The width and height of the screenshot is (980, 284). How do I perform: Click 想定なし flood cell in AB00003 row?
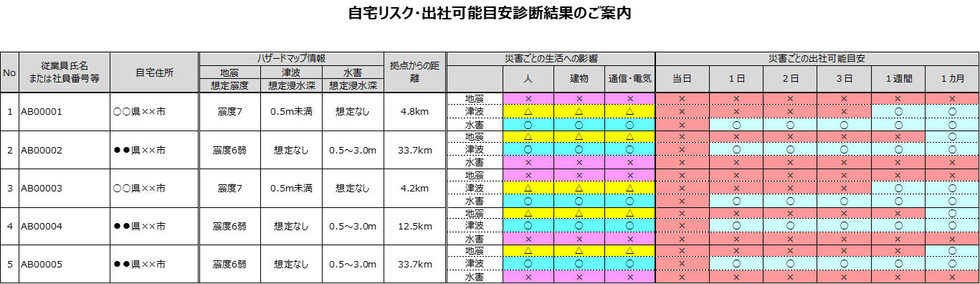pos(353,189)
